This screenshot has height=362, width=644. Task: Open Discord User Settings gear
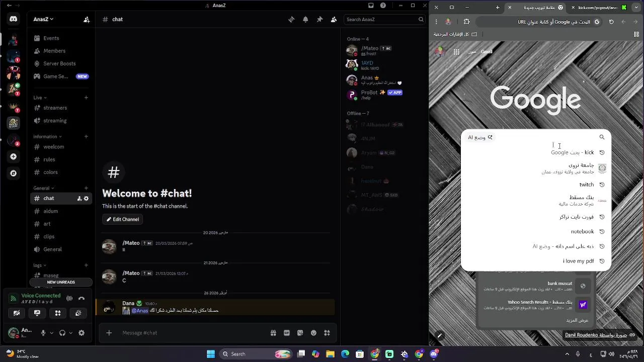pos(82,333)
